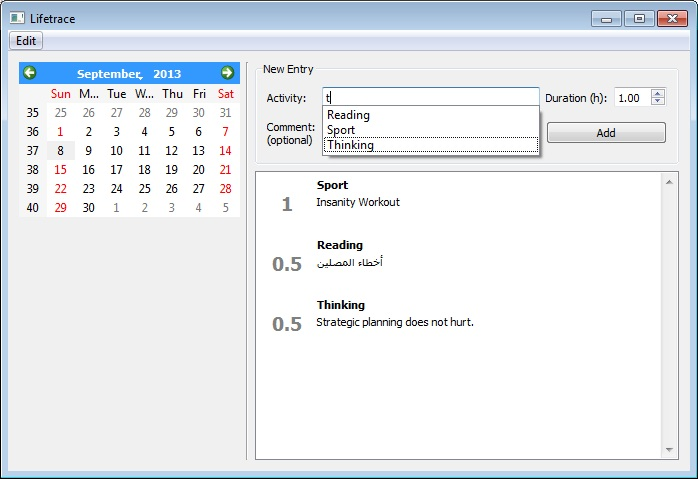Click the September month label
Screen dimensions: 698x479
[110, 74]
